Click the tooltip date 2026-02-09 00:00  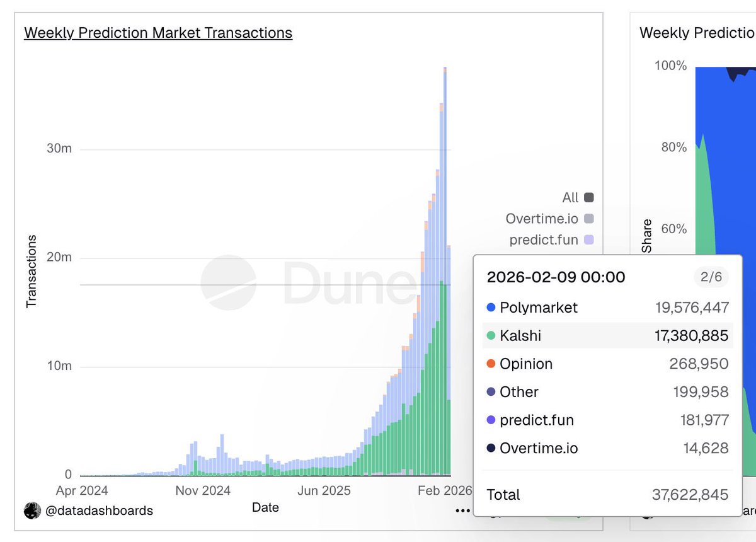[556, 277]
